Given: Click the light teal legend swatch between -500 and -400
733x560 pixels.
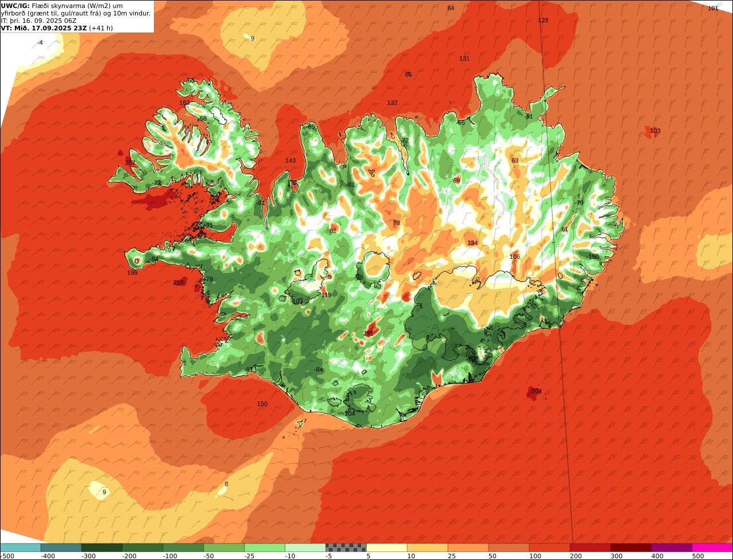Looking at the screenshot, I should pyautogui.click(x=21, y=547).
